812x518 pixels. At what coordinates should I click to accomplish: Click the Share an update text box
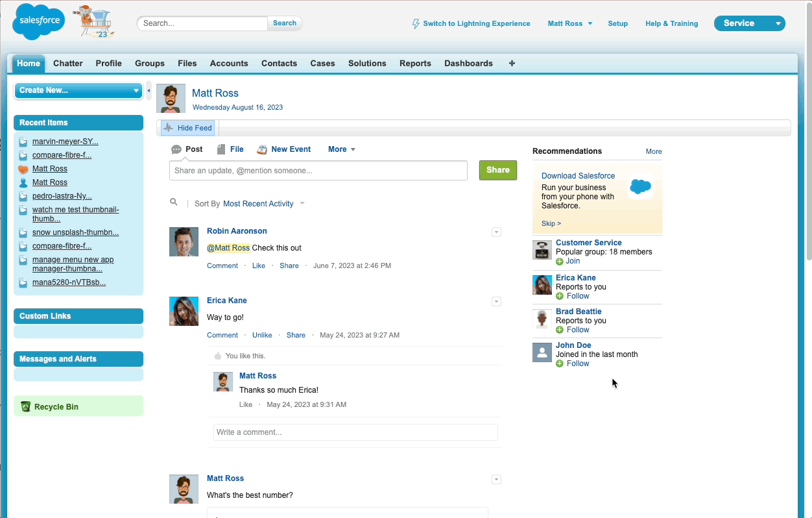pos(318,171)
